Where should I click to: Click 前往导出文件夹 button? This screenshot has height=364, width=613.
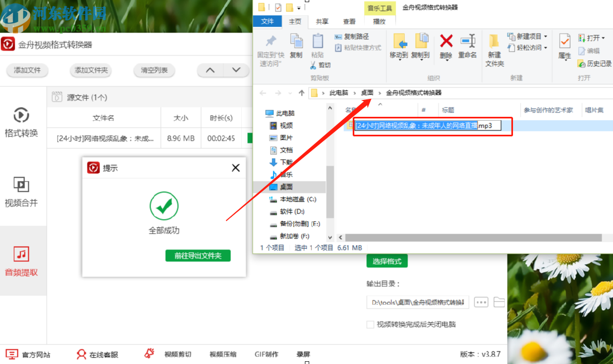pyautogui.click(x=198, y=256)
